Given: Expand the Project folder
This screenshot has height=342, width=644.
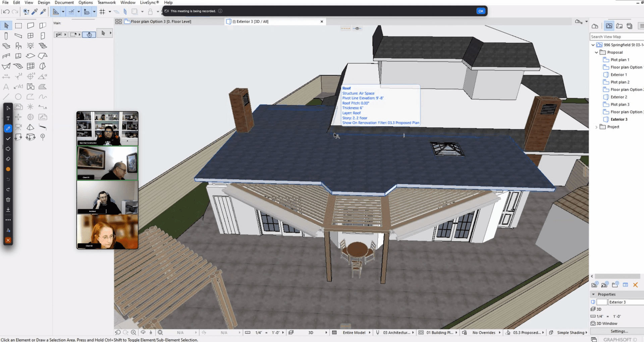Looking at the screenshot, I should 596,127.
